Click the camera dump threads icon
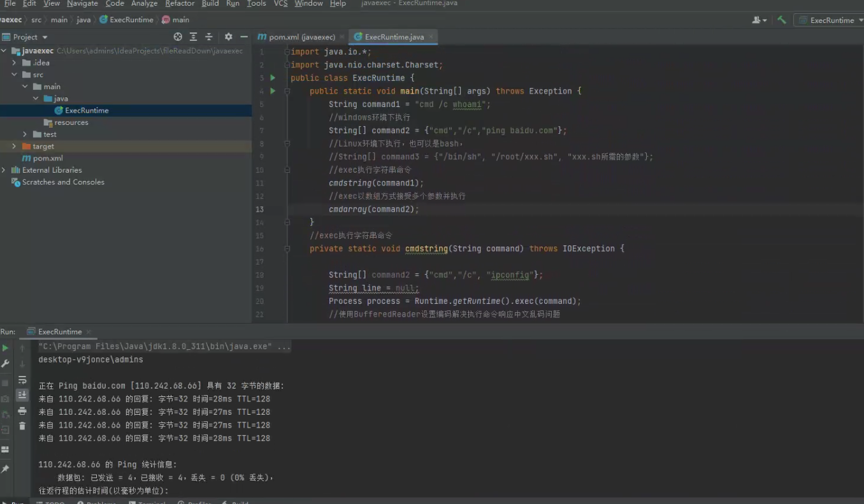 pos(5,399)
